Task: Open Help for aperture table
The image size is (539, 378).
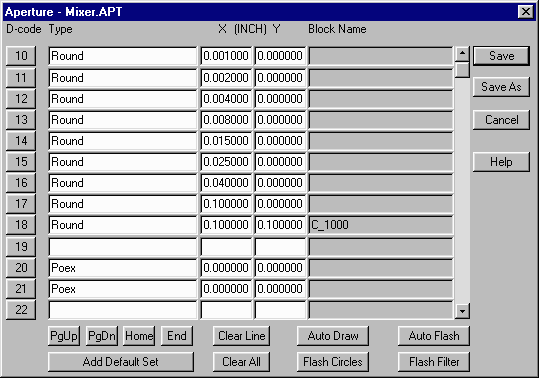Action: [501, 162]
